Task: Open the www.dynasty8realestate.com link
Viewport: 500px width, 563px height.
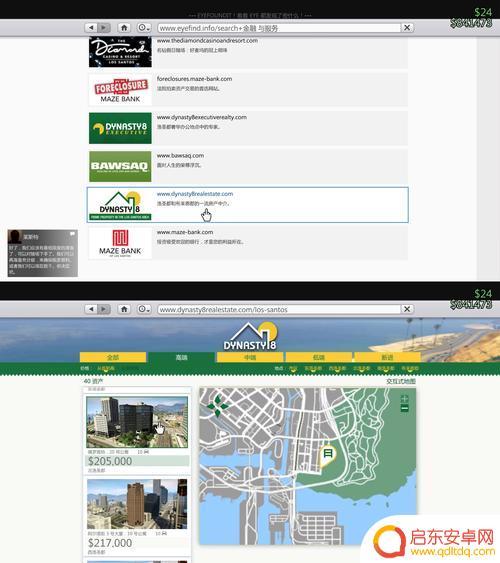Action: tap(195, 194)
